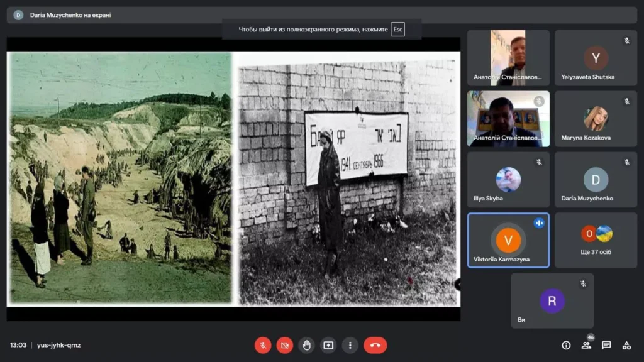644x362 pixels.
Task: Open the three-dot more options menu
Action: click(x=350, y=345)
